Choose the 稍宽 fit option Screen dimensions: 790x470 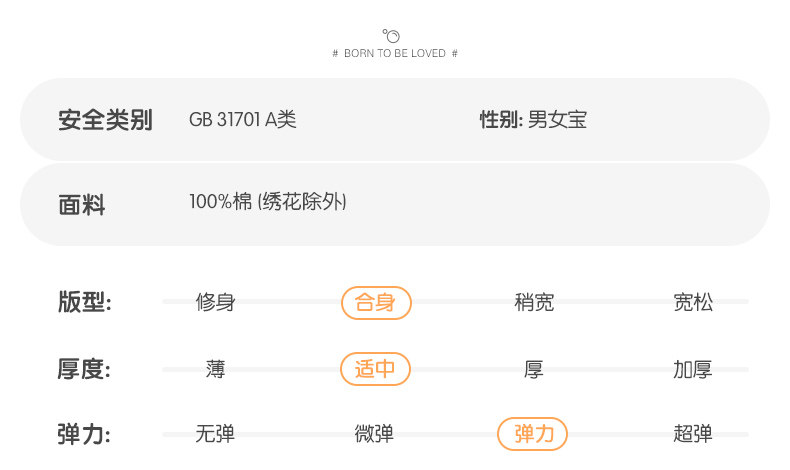pos(534,302)
